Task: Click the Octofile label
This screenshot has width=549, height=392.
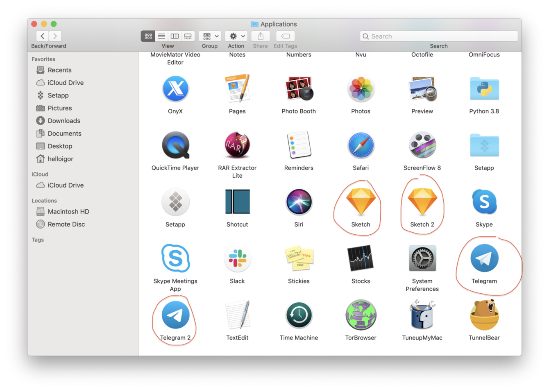Action: [422, 54]
